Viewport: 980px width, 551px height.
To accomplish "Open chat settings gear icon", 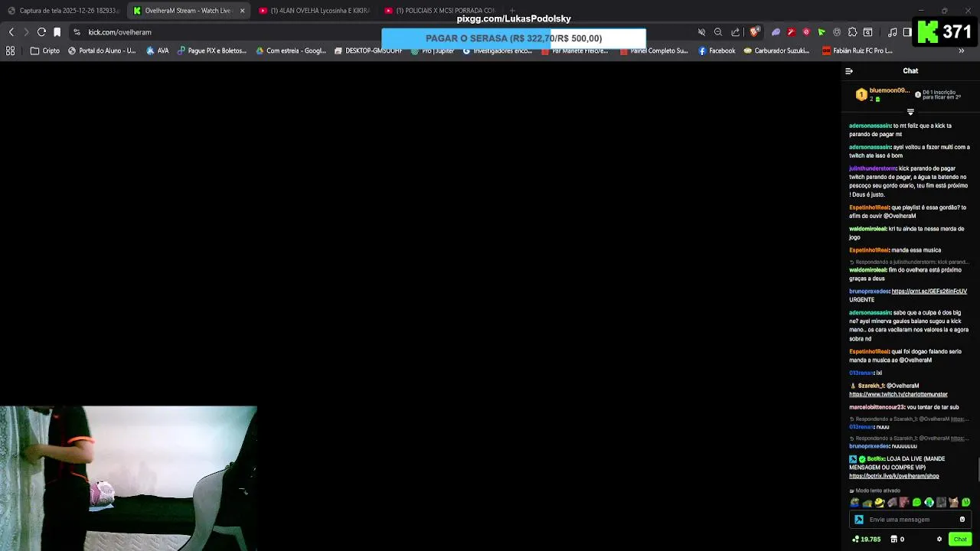I will tap(939, 540).
